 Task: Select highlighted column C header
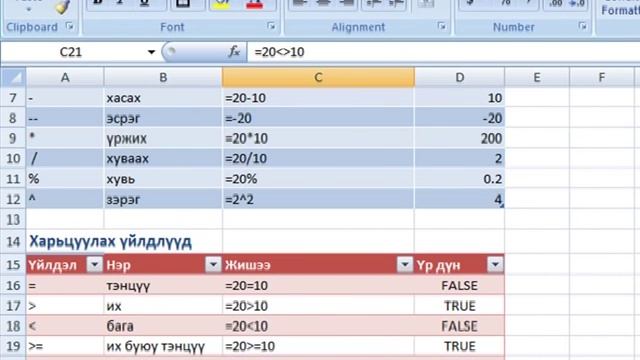point(318,78)
